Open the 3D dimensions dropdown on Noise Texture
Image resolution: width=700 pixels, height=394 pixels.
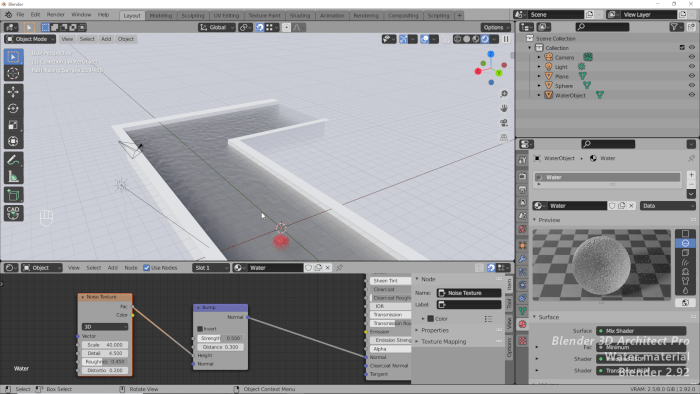point(105,327)
